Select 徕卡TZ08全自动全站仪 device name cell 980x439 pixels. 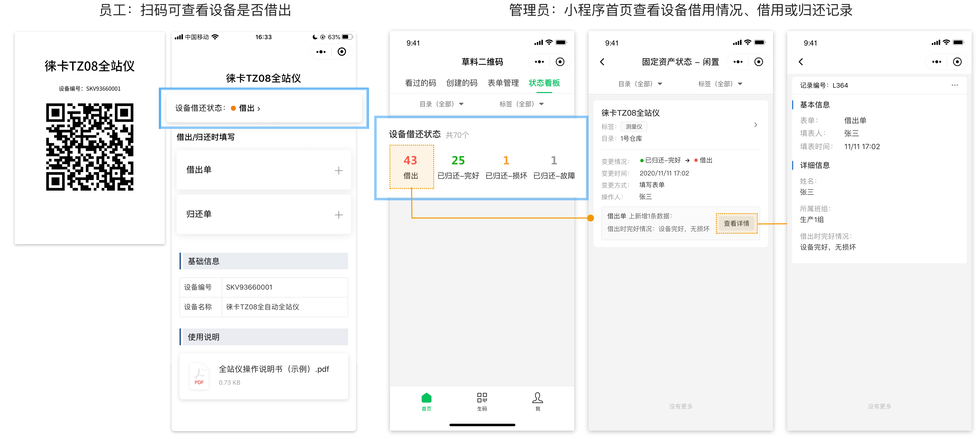tap(284, 307)
